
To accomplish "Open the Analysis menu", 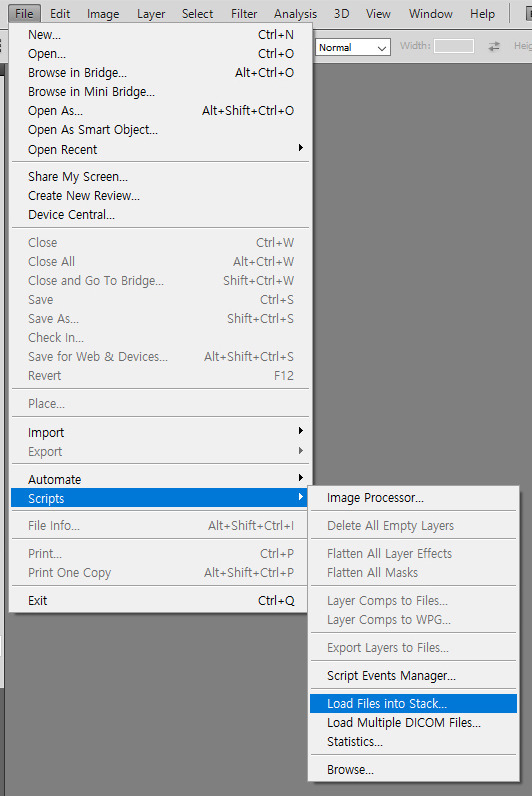I will 295,14.
